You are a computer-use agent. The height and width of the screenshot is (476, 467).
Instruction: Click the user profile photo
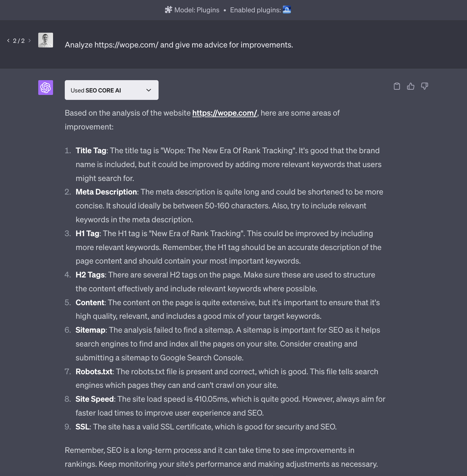tap(46, 40)
